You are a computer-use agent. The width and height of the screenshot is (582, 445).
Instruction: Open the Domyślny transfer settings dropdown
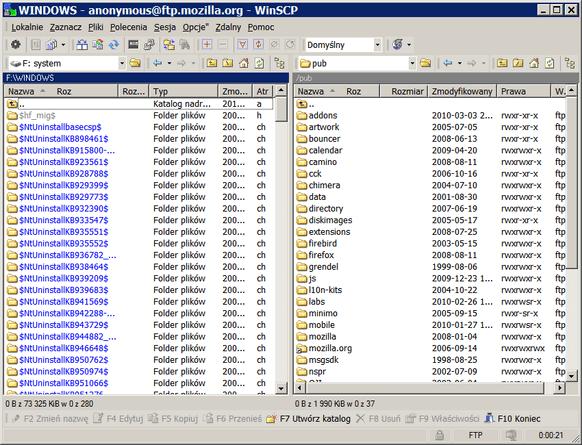click(377, 45)
